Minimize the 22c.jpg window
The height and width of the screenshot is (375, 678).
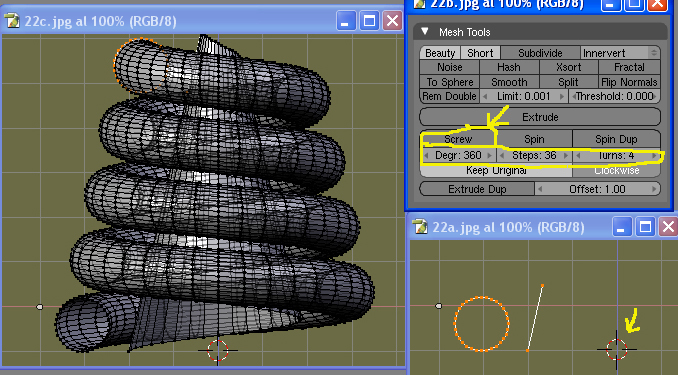(x=345, y=21)
